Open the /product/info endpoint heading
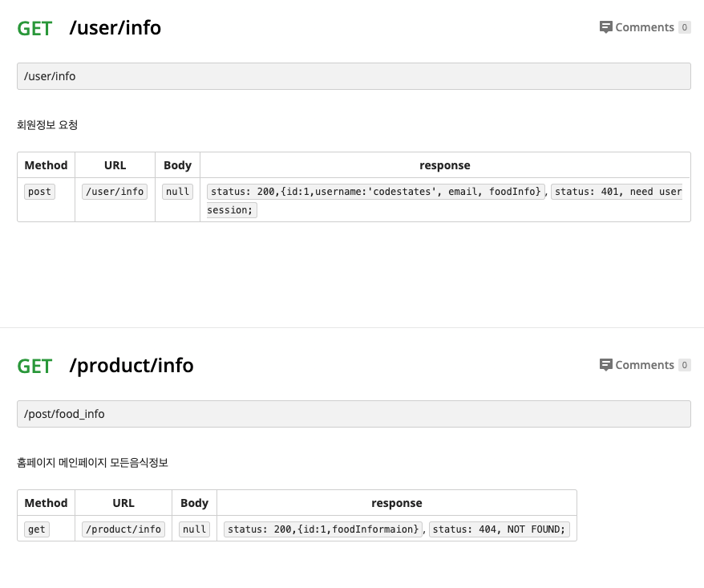The image size is (704, 588). (x=132, y=366)
